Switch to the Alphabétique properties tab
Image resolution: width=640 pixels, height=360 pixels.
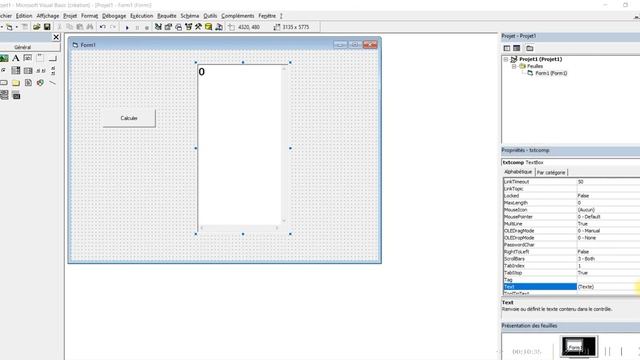tap(518, 172)
